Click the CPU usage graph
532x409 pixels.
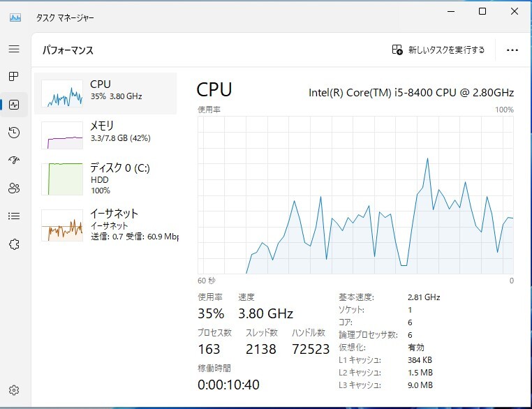(x=355, y=195)
